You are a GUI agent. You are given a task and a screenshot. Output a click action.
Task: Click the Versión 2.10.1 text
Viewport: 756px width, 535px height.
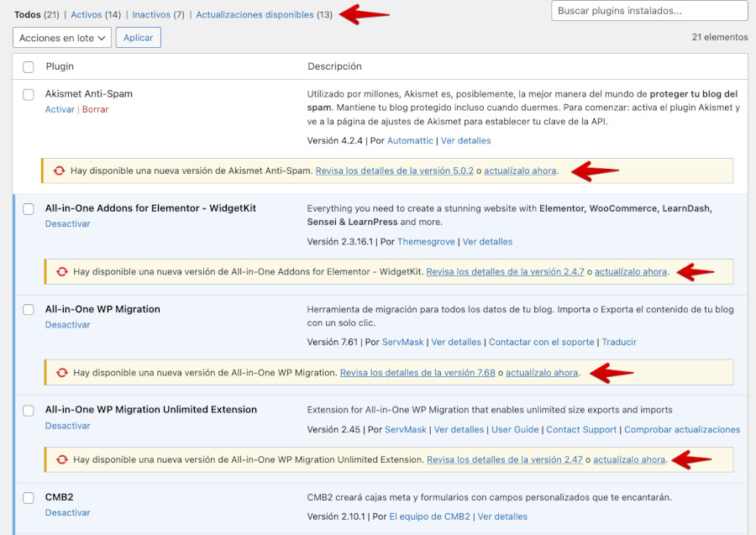(x=335, y=517)
